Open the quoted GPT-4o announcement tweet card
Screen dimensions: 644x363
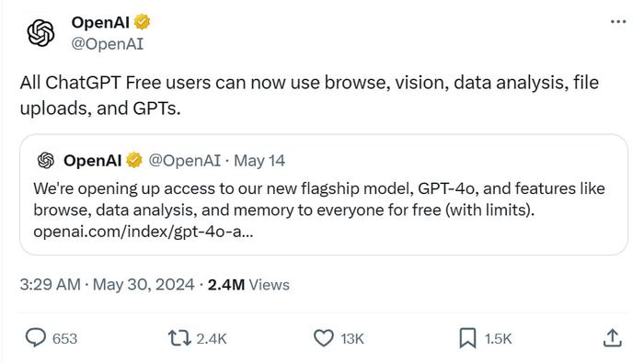(x=324, y=195)
